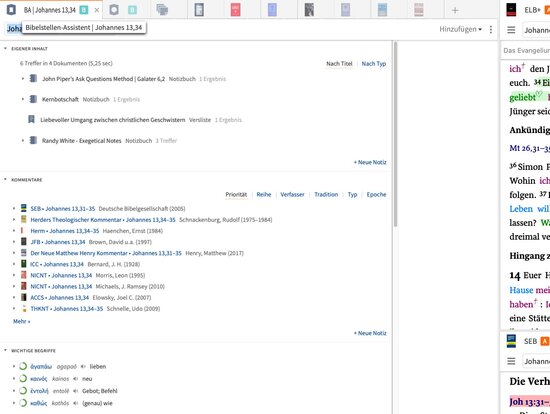Play pronunciation for agapaō
The width and height of the screenshot is (550, 414).
tap(83, 367)
